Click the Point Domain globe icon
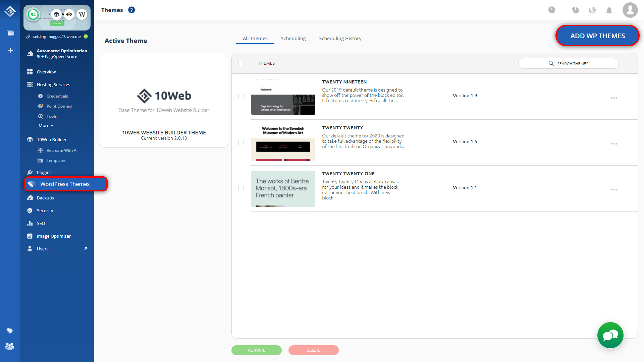 click(41, 106)
